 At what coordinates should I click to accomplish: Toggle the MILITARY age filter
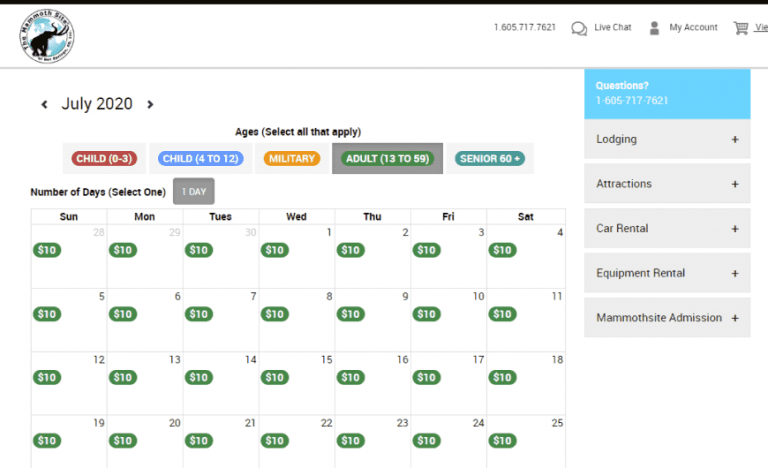292,159
